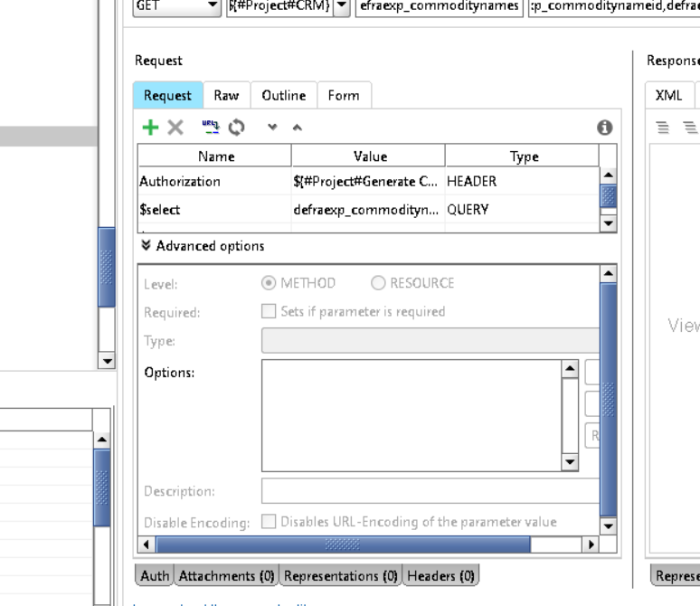Select the METHOD level radio button
Screen dimensions: 700x606
click(269, 283)
